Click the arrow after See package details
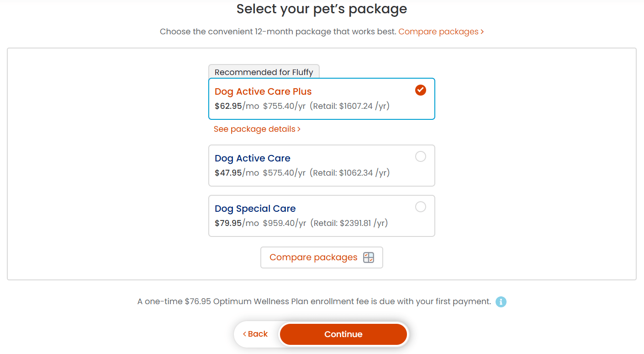 [299, 129]
